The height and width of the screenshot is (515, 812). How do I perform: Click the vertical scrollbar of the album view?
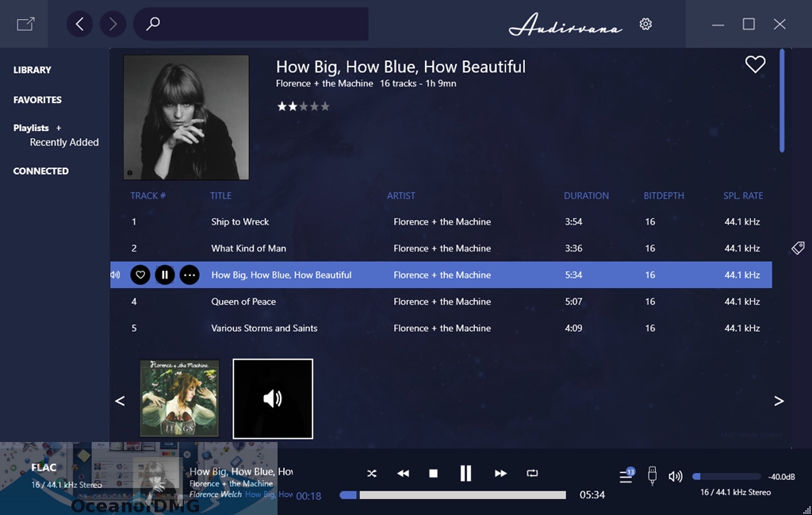[782, 101]
